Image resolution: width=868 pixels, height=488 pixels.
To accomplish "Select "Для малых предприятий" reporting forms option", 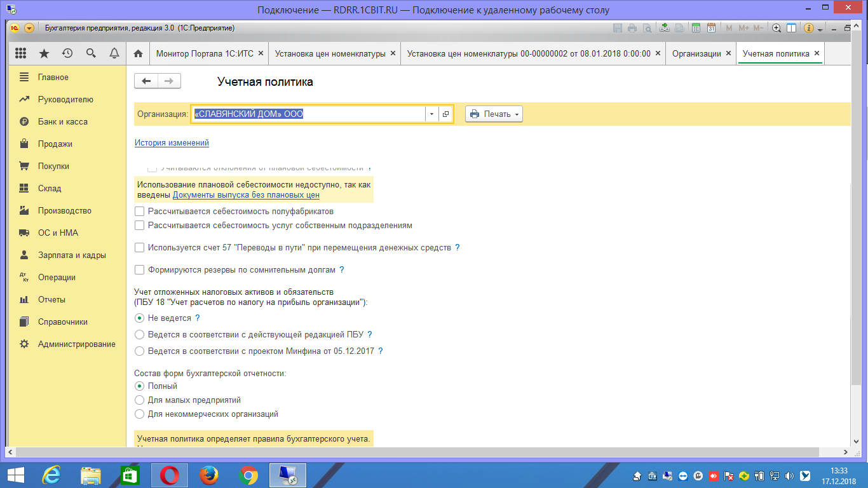I will pyautogui.click(x=140, y=400).
